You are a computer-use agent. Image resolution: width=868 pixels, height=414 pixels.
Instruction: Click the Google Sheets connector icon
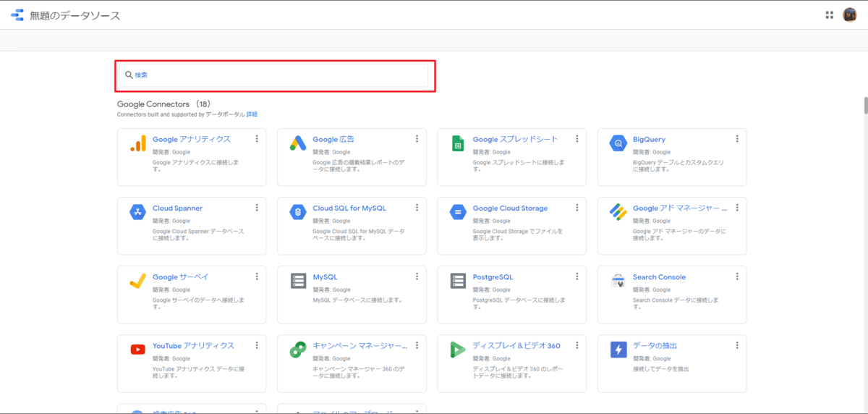click(457, 143)
